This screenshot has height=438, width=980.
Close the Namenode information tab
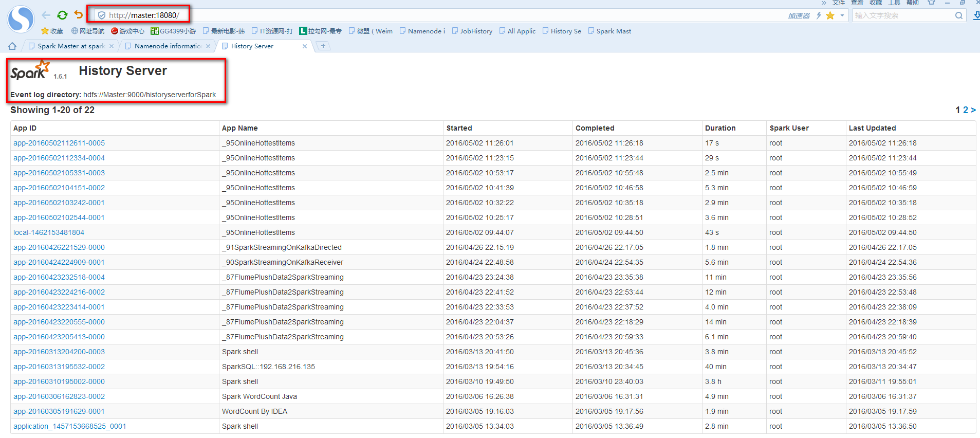pyautogui.click(x=208, y=46)
